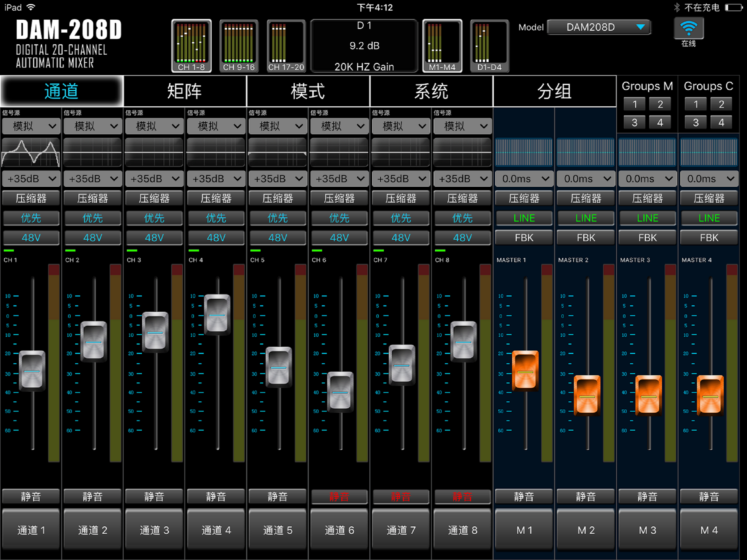The width and height of the screenshot is (747, 560).
Task: Mute channel 1
Action: [x=31, y=497]
